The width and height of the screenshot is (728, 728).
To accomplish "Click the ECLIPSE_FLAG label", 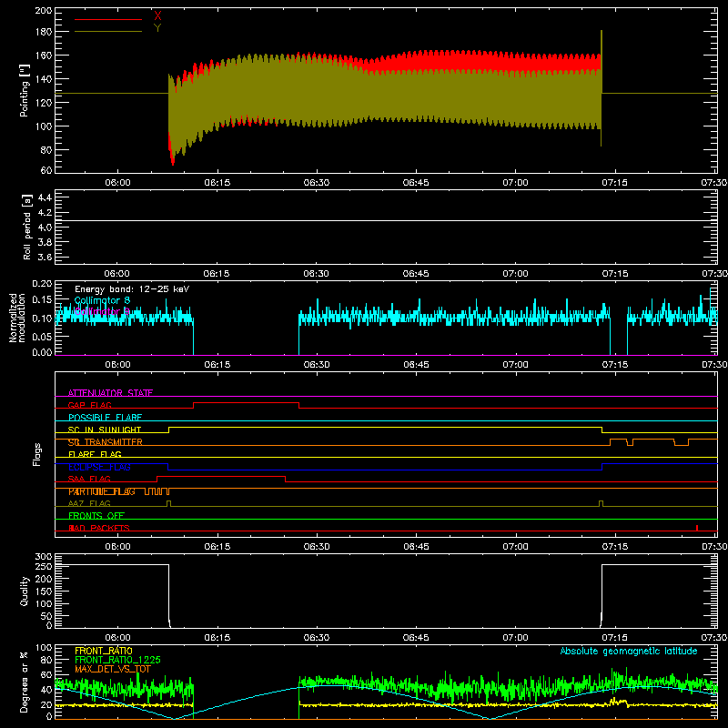I will pyautogui.click(x=99, y=467).
